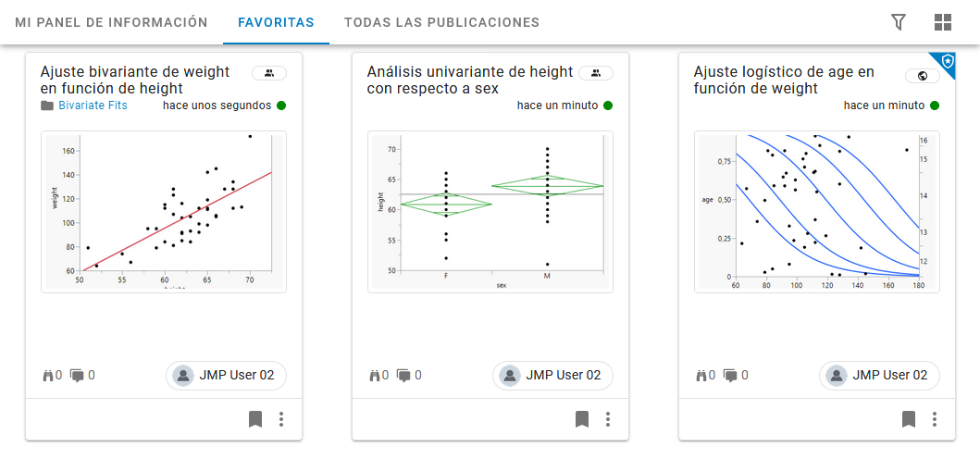The height and width of the screenshot is (459, 980).
Task: Click the public globe badge on logistic card
Action: pyautogui.click(x=922, y=76)
